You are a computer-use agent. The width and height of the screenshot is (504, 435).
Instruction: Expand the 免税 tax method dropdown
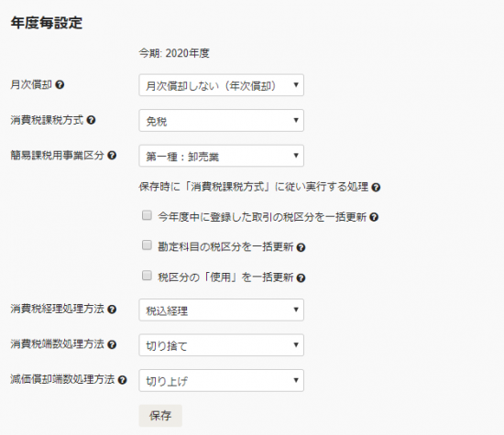tap(222, 121)
